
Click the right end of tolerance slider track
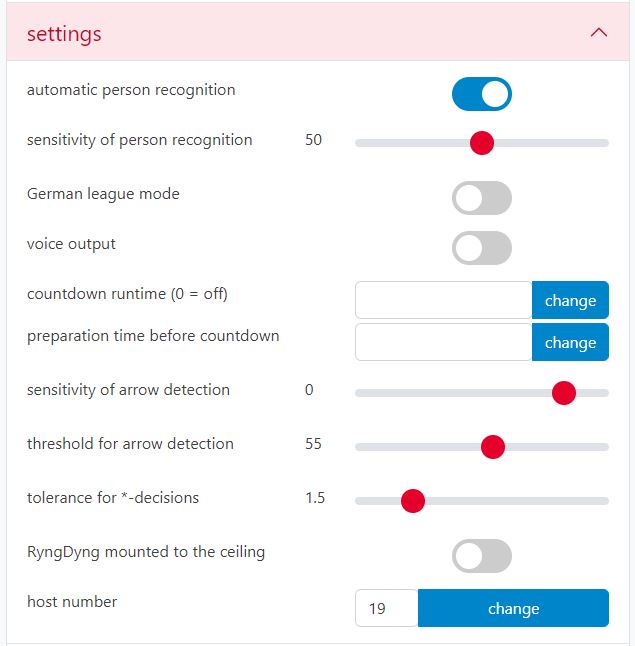pos(604,501)
